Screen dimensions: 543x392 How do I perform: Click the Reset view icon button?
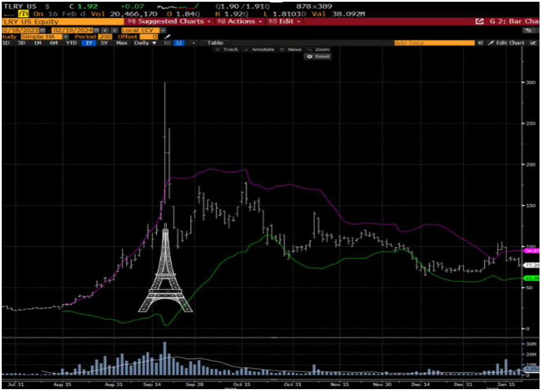click(318, 56)
